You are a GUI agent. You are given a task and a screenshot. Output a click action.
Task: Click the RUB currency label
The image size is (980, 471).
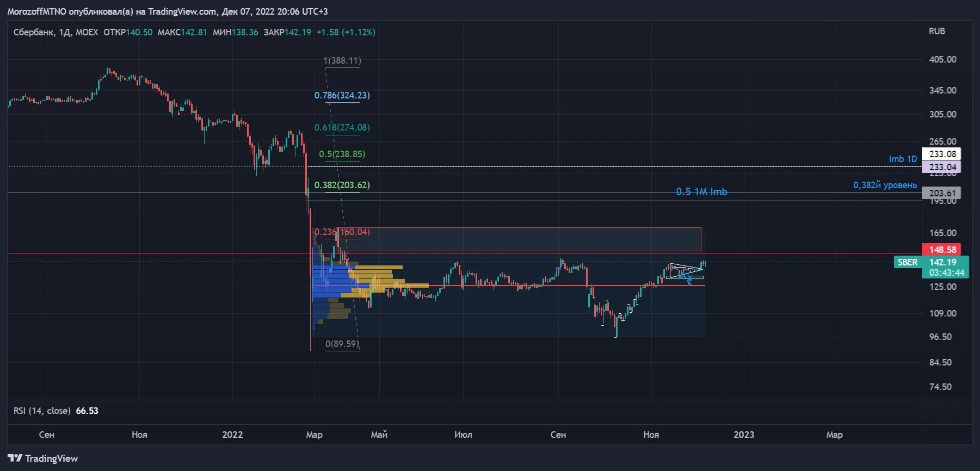936,31
